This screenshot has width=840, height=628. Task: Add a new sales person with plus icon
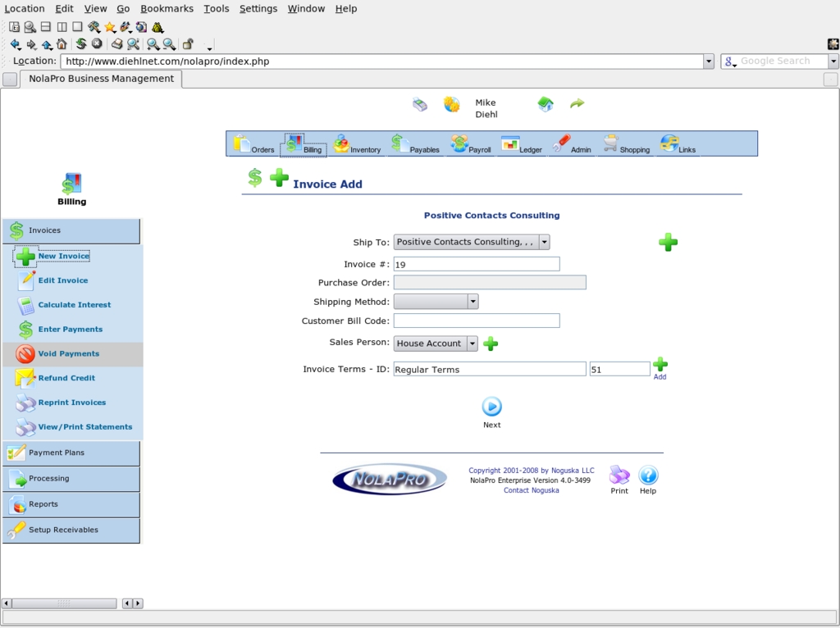[491, 344]
